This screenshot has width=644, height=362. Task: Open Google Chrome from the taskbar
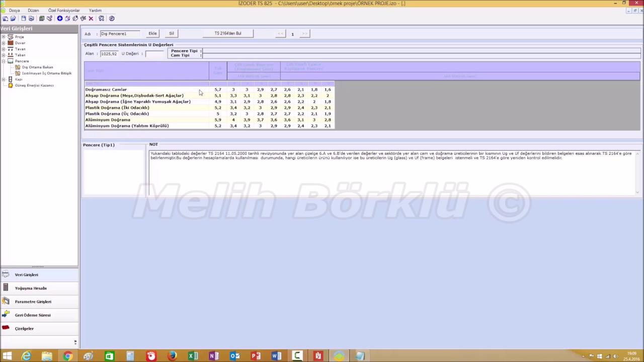point(67,356)
